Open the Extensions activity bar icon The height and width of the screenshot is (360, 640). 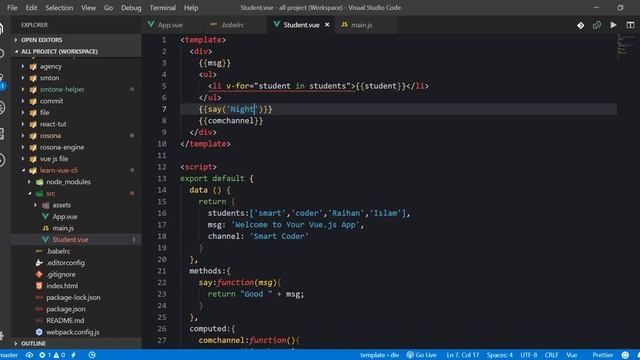pyautogui.click(x=2, y=134)
